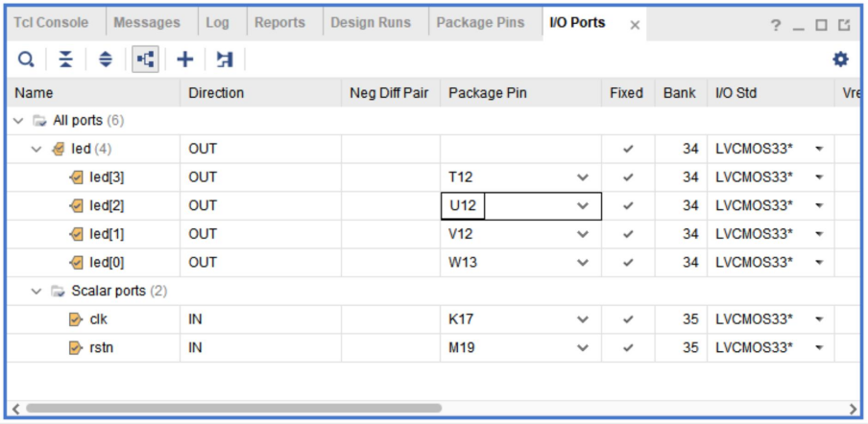This screenshot has width=868, height=424.
Task: Switch to the Tcl Console tab
Action: pyautogui.click(x=51, y=23)
